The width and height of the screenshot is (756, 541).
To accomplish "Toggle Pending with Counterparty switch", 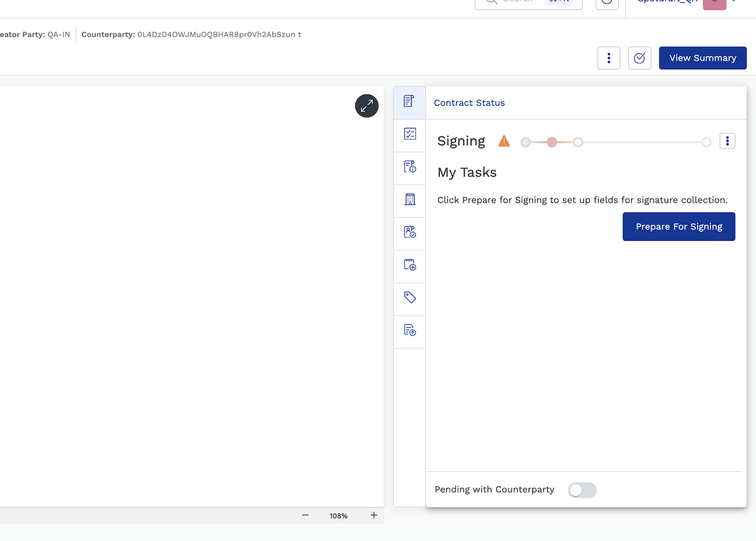I will (x=582, y=490).
